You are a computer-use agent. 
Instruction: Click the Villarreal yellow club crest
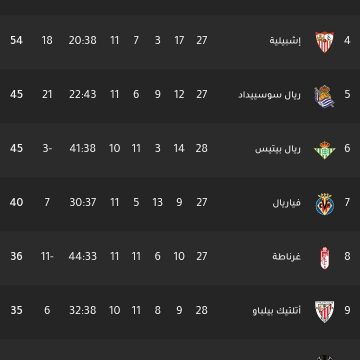pyautogui.click(x=324, y=204)
